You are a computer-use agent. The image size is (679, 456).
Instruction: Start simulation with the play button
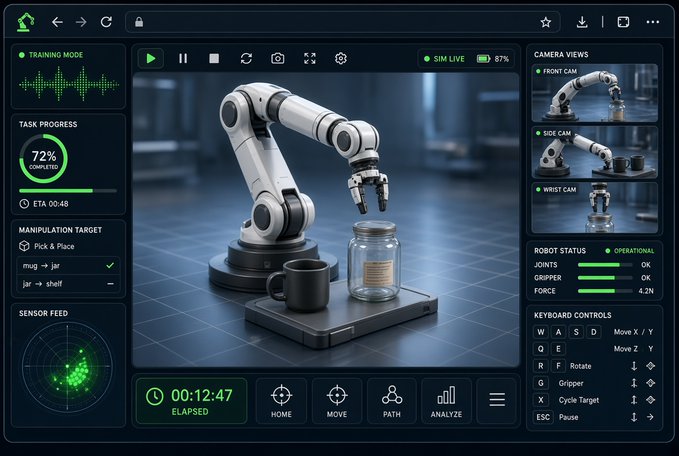[151, 58]
